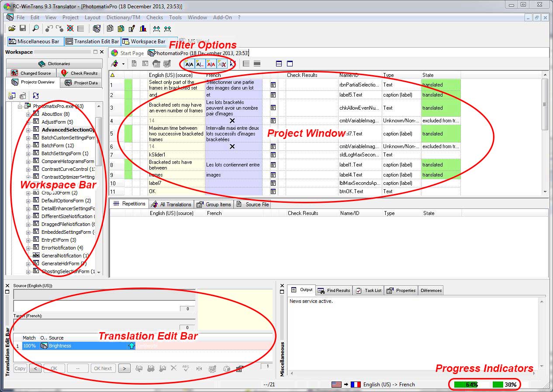Close the Miscellaneous panel with its X
Viewport: 553px width, 392px height.
pos(282,285)
